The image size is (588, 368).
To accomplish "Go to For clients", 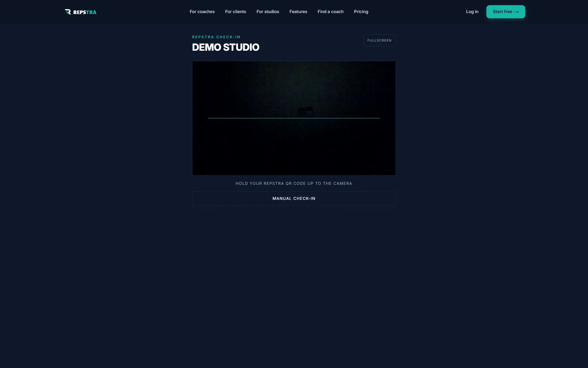I will pos(236,12).
